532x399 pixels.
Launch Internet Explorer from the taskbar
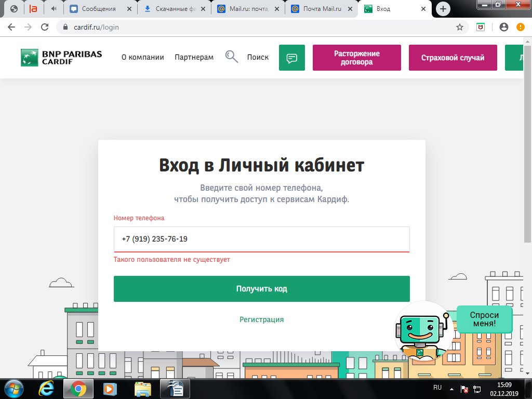[x=46, y=389]
